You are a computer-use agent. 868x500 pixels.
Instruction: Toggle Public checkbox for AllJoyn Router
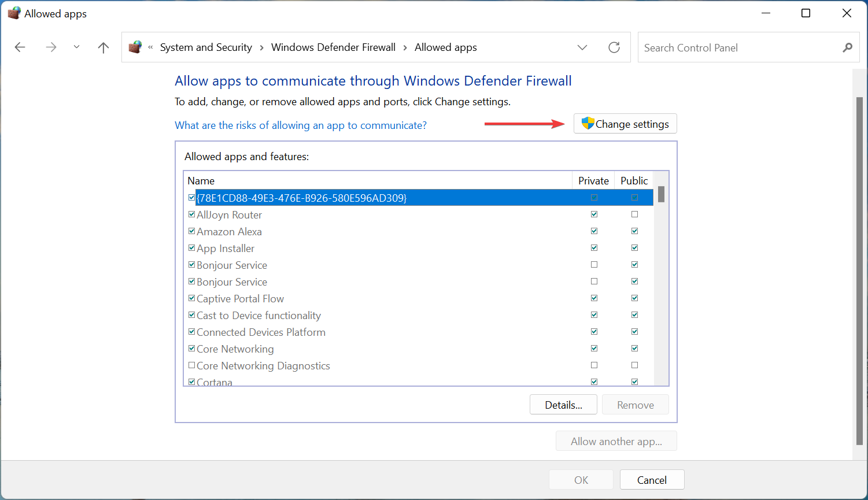click(x=634, y=214)
